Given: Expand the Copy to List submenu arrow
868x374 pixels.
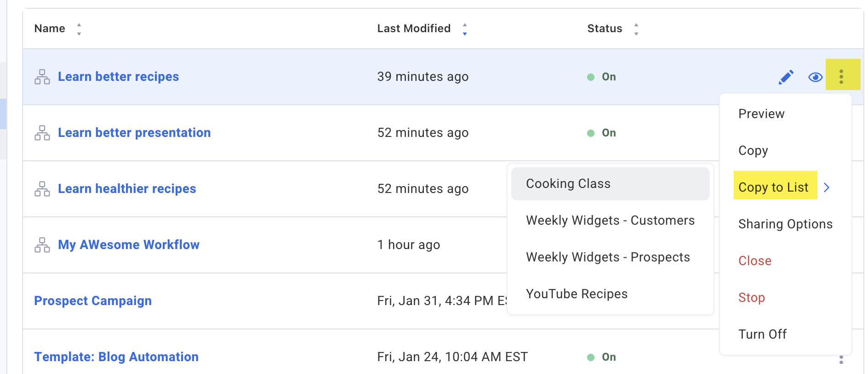Looking at the screenshot, I should (827, 187).
